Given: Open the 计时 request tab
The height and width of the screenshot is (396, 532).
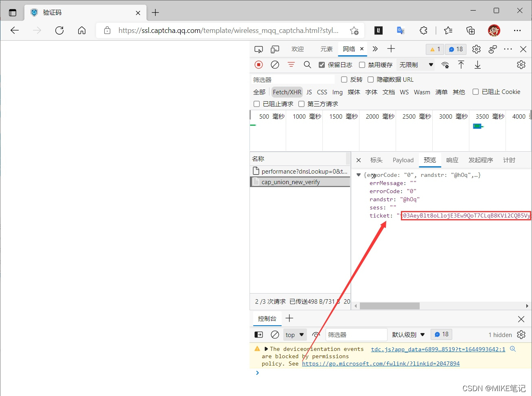Looking at the screenshot, I should (x=509, y=160).
